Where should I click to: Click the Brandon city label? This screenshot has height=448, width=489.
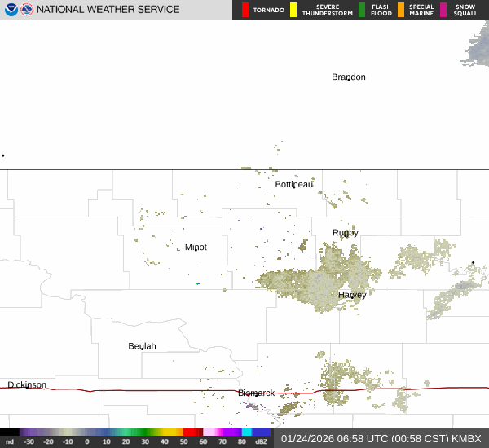(348, 77)
